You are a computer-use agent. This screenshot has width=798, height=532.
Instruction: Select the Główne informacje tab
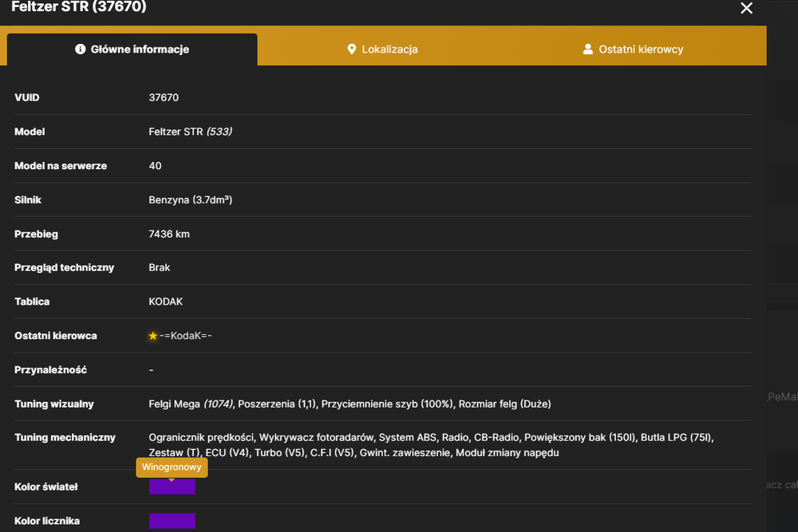click(x=132, y=49)
